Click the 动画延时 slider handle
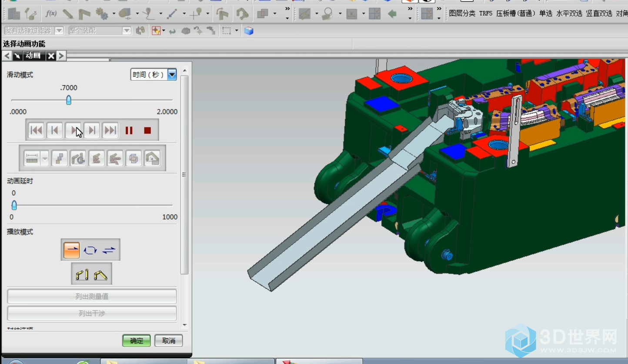Image resolution: width=628 pixels, height=364 pixels. (x=14, y=205)
